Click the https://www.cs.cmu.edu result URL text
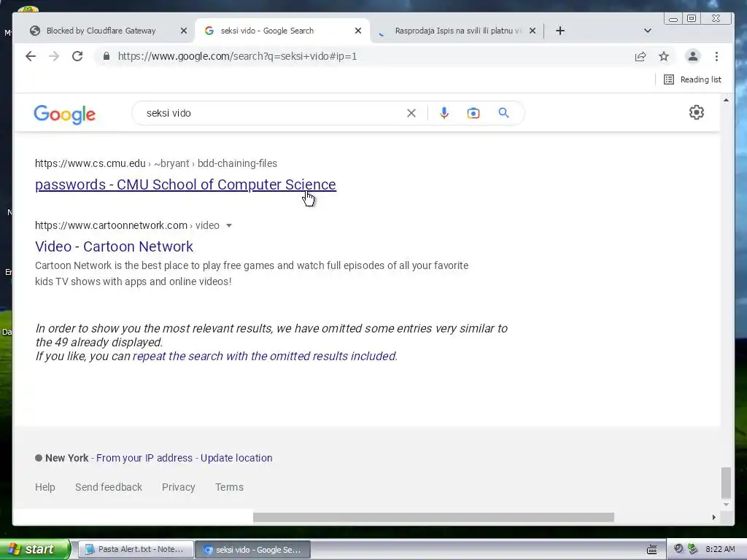 [x=90, y=163]
